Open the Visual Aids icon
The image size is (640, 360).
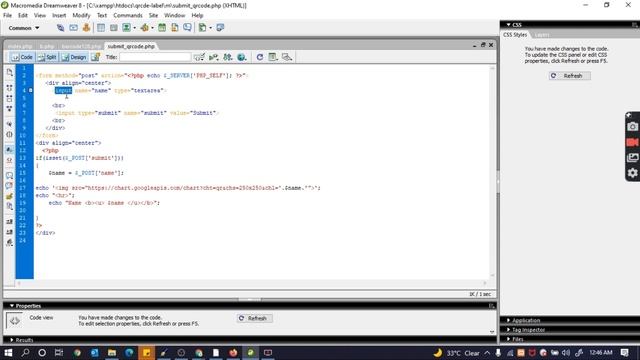(287, 57)
